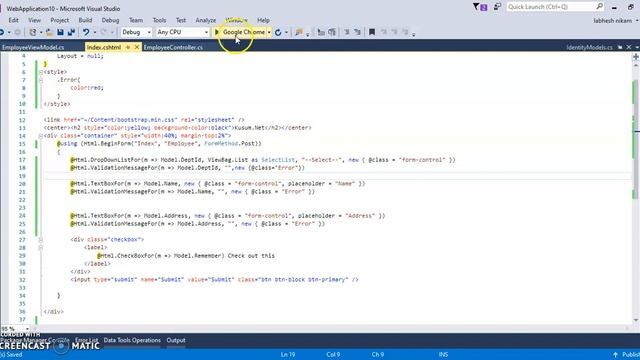Click the Publish up-arrow in status bar
640x360 pixels.
[x=616, y=355]
